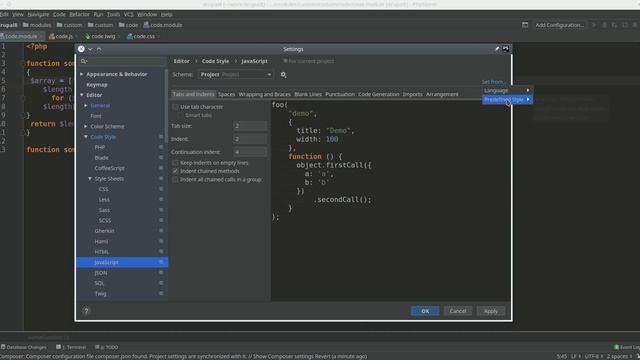Click in the settings search field
Image resolution: width=640 pixels, height=360 pixels.
coord(122,61)
